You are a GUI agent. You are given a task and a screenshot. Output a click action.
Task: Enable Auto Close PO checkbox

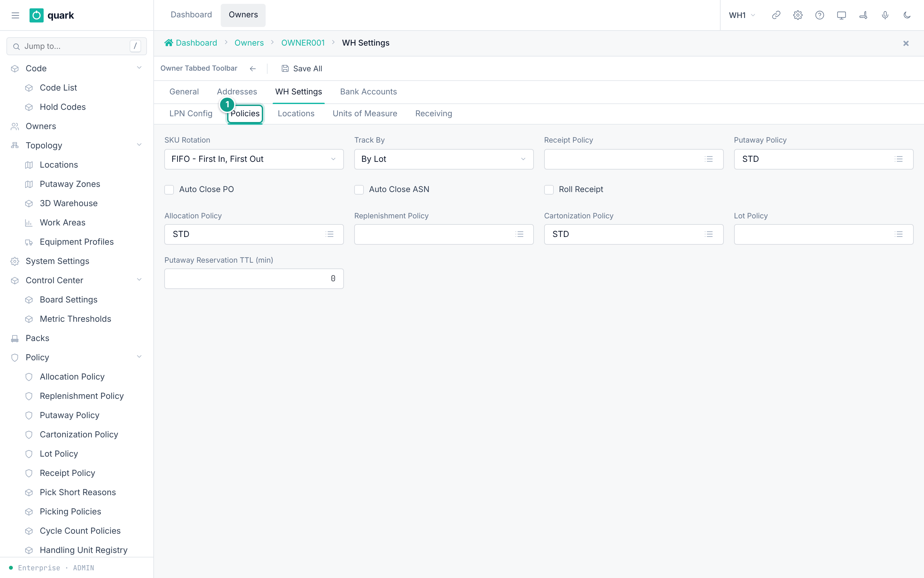tap(169, 189)
